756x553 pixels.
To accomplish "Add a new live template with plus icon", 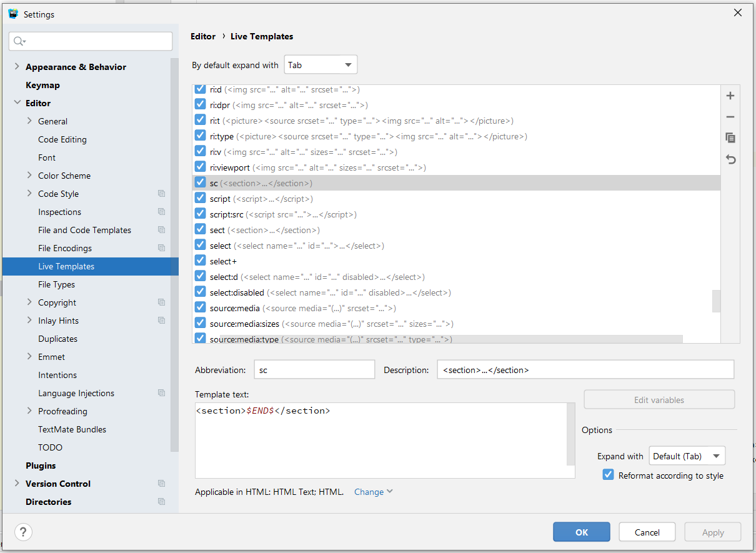I will click(730, 96).
